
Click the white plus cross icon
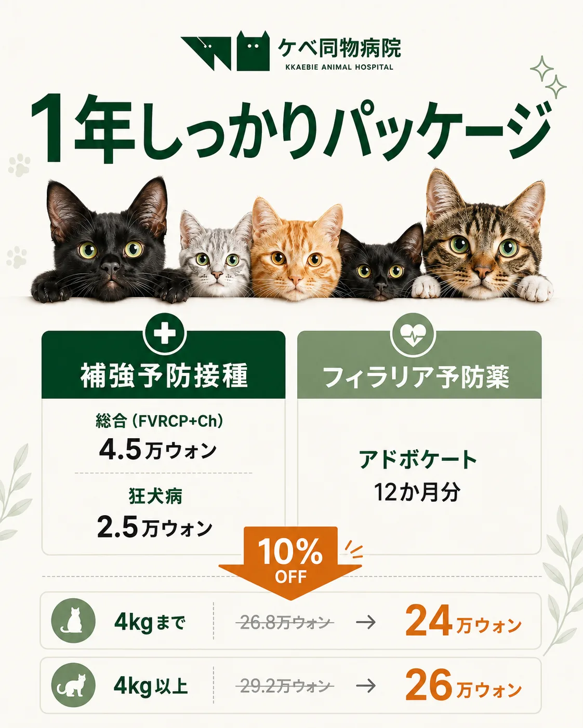click(x=165, y=333)
